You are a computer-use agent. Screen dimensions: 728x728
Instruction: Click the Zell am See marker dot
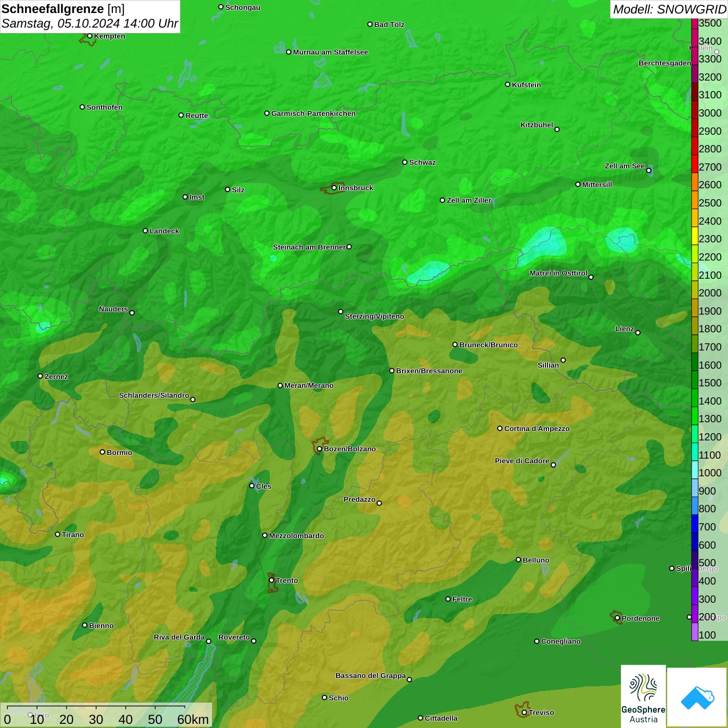pyautogui.click(x=648, y=171)
